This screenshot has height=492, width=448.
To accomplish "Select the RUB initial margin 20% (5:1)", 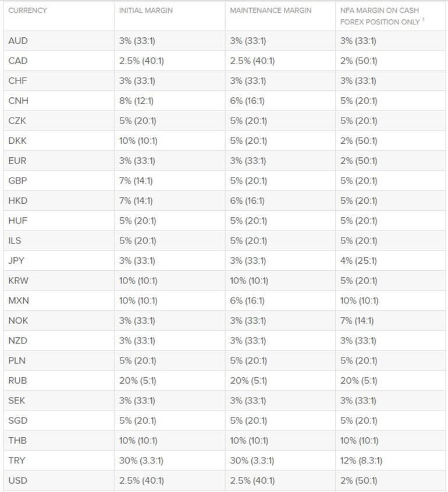I will (138, 381).
